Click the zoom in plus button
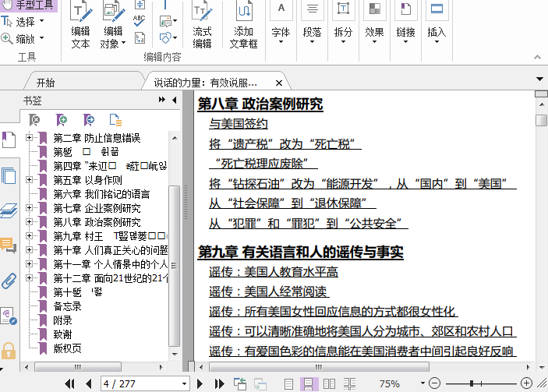 point(526,383)
